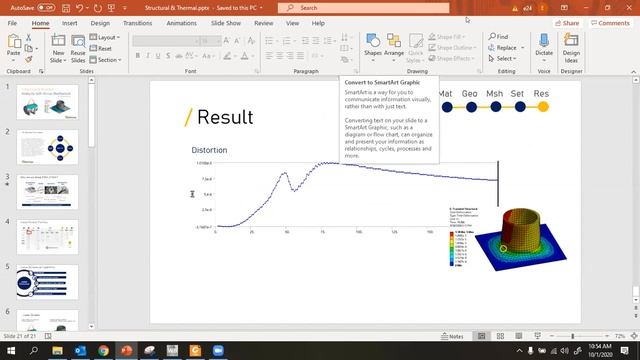The height and width of the screenshot is (360, 640).
Task: Open the Shape Effects dropdown
Action: 452,59
